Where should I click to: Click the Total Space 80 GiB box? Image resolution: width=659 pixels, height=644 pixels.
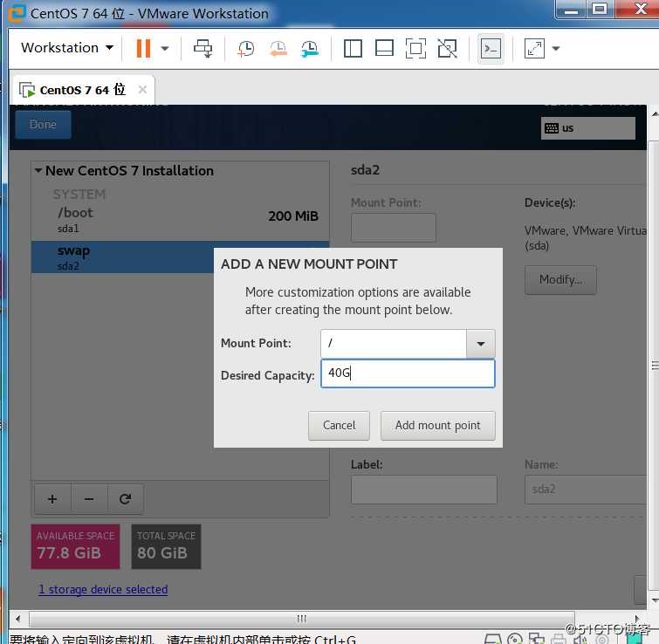166,546
